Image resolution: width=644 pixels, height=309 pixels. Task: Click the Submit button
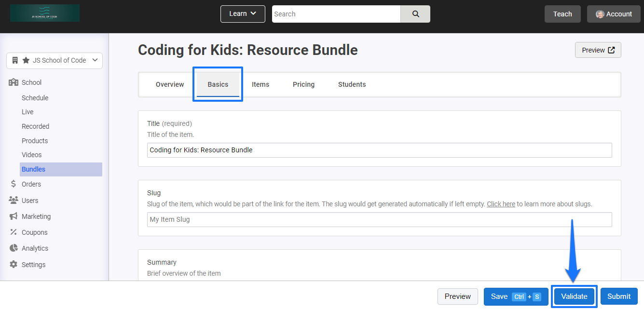click(x=619, y=296)
